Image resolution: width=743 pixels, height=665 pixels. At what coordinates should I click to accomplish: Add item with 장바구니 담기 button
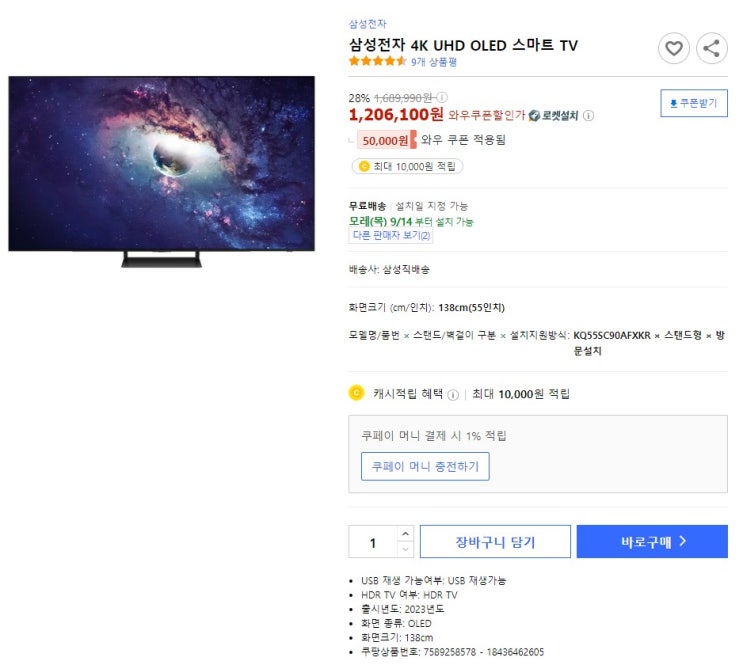tap(495, 541)
